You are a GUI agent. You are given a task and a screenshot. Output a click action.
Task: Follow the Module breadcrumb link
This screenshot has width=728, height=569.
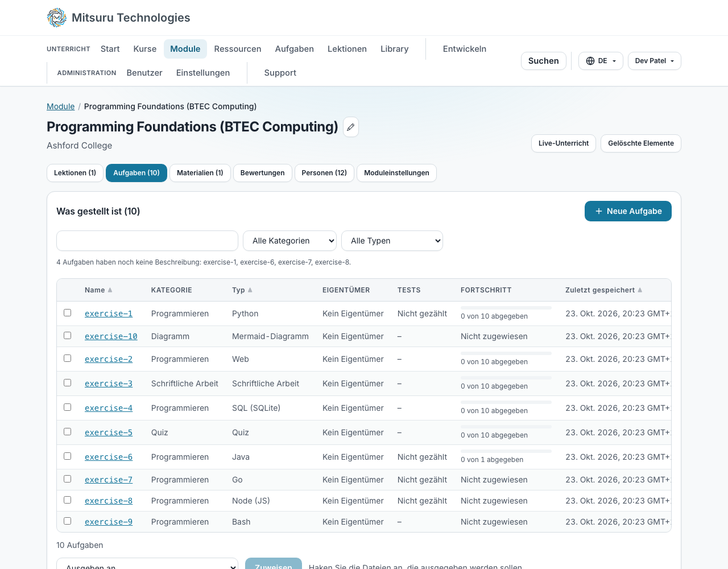[x=61, y=106]
